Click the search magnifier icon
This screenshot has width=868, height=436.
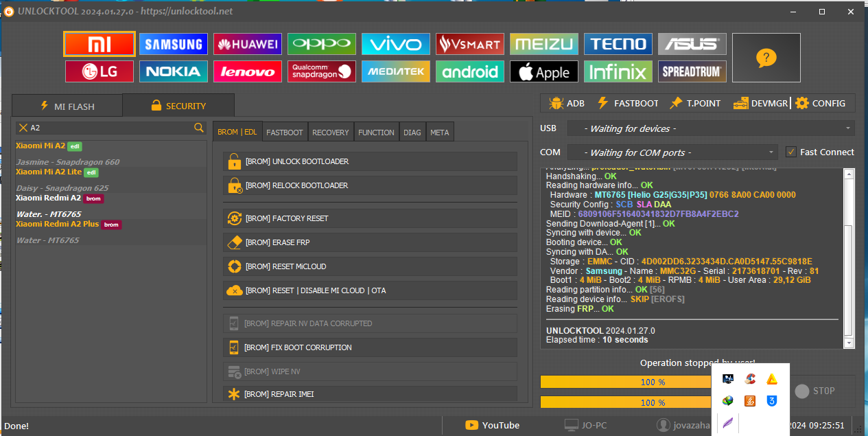click(x=198, y=127)
